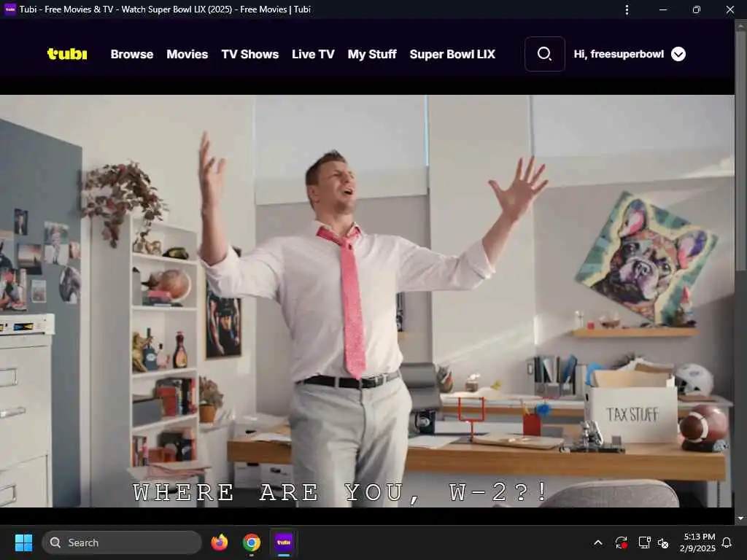
Task: Open the notifications bell icon
Action: coord(727,542)
